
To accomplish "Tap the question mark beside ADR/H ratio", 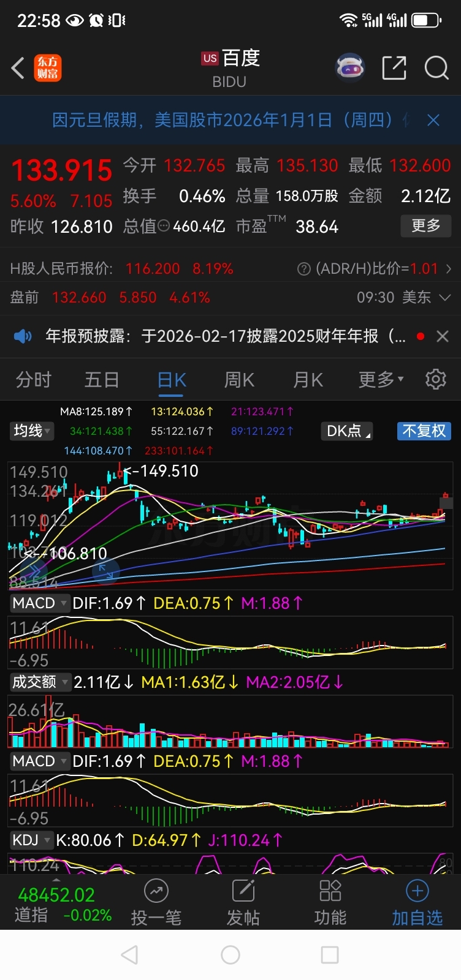I will pos(303,269).
